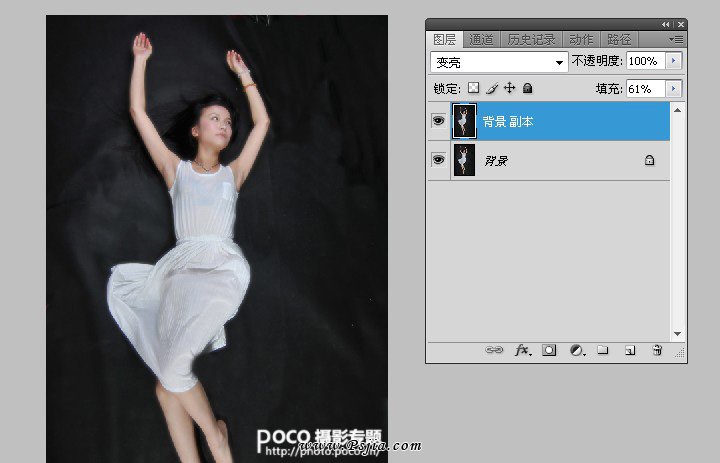Click the delete layer trash icon
Viewport: 720px width, 463px height.
pyautogui.click(x=657, y=351)
